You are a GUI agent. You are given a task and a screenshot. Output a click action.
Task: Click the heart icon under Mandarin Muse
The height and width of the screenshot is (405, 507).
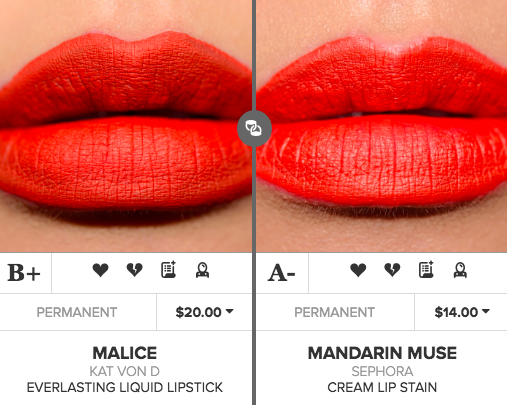[x=358, y=270]
